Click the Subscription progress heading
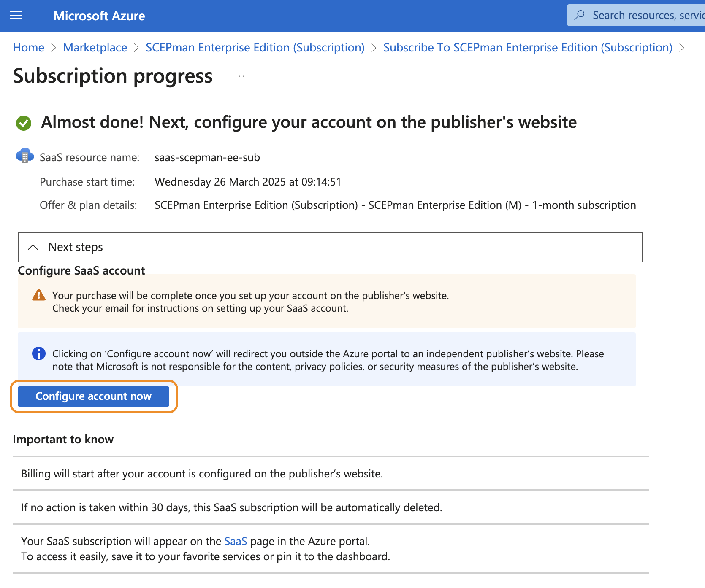 click(113, 76)
